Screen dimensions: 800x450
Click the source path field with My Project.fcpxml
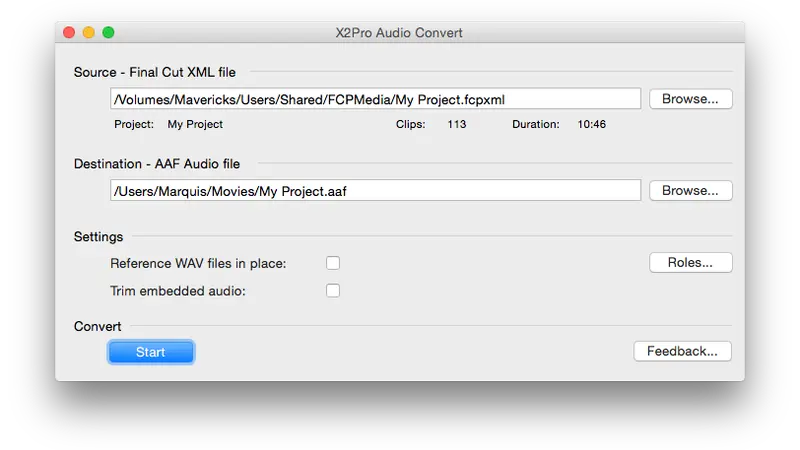[x=375, y=99]
